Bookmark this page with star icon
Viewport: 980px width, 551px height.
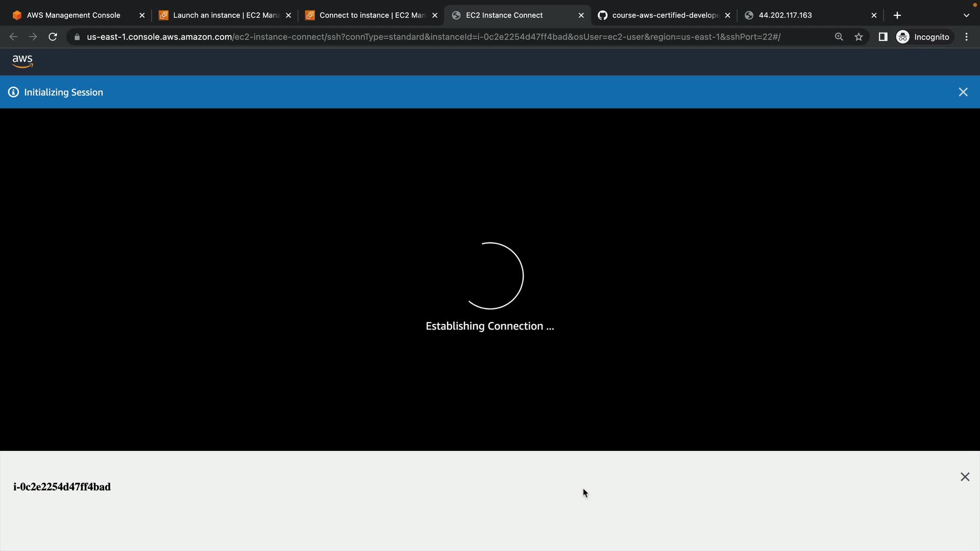pos(859,37)
